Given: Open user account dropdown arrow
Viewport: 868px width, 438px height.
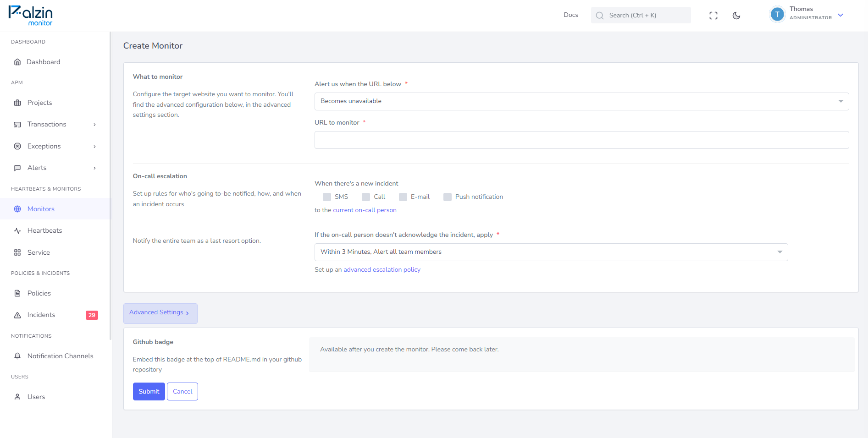Looking at the screenshot, I should pos(840,15).
